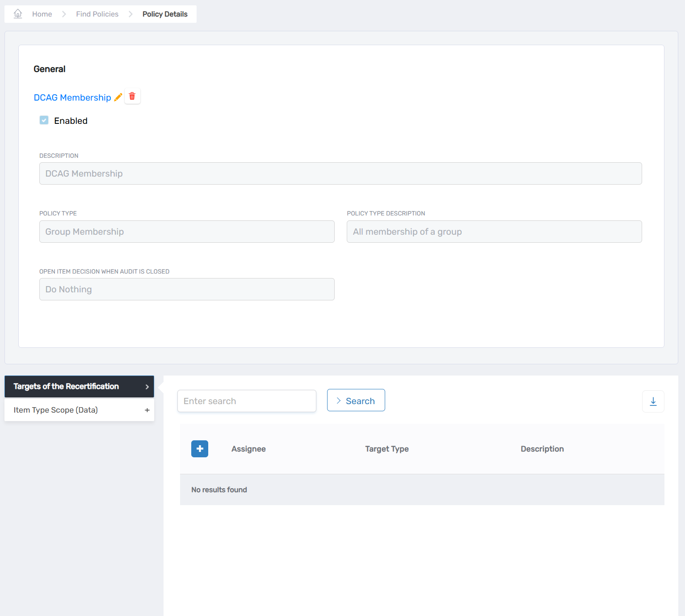
Task: Open the Policy Type field
Action: click(187, 232)
